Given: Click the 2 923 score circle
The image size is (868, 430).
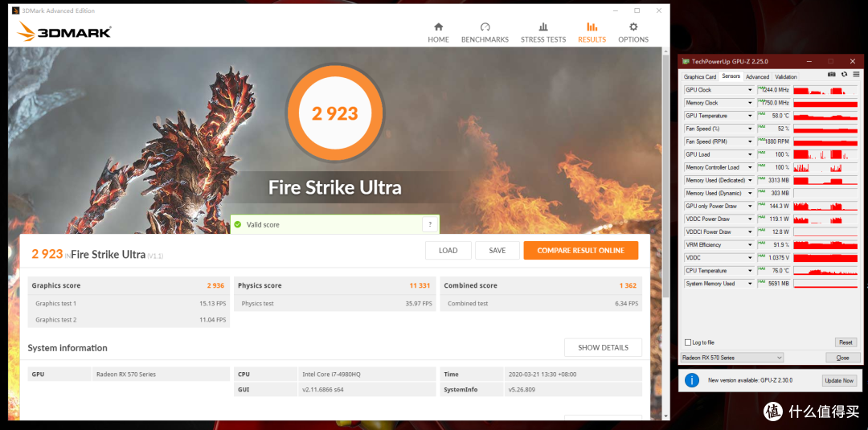Looking at the screenshot, I should [x=335, y=113].
